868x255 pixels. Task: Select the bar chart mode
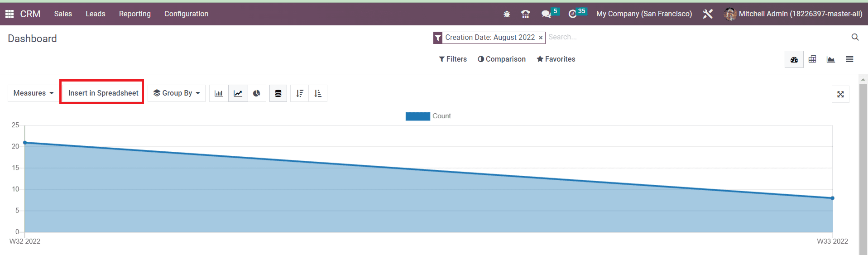[x=219, y=93]
